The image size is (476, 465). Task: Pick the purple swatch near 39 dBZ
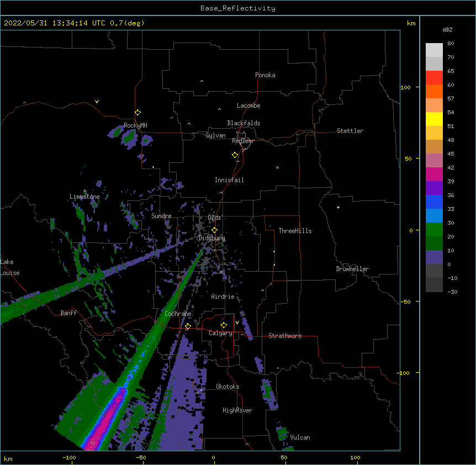coord(434,188)
